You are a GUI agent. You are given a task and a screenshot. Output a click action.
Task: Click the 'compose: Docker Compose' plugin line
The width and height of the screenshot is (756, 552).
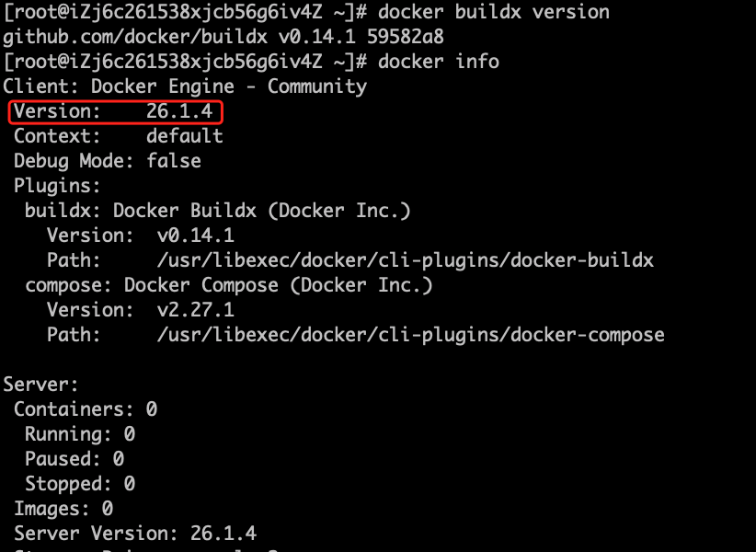(228, 285)
